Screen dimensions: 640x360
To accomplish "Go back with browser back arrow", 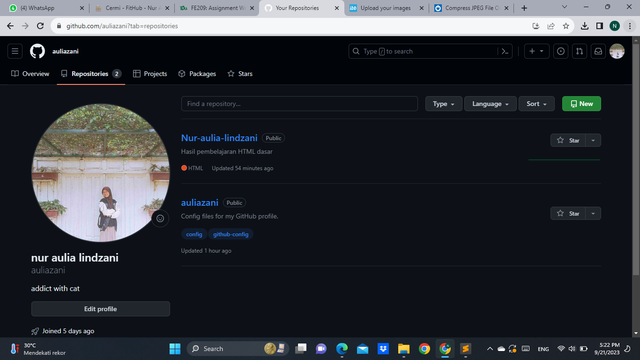I will pos(10,26).
